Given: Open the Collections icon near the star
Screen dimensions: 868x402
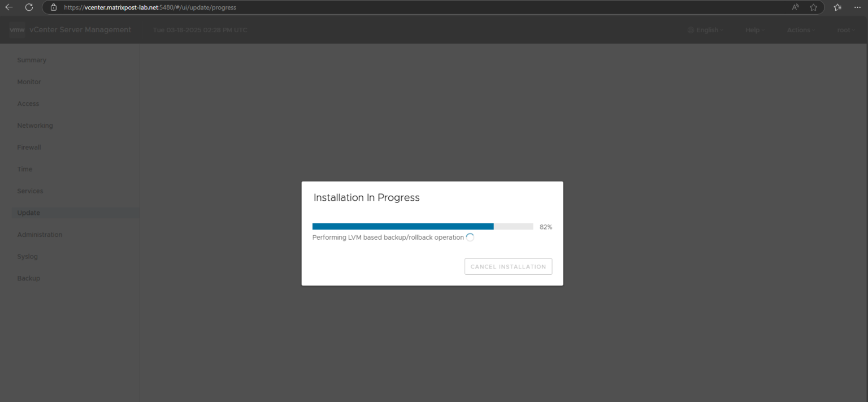Looking at the screenshot, I should point(837,7).
